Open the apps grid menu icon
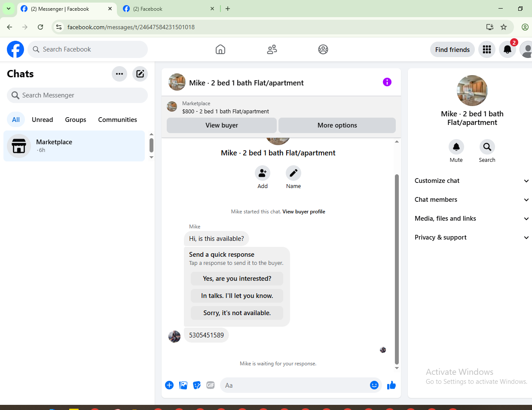This screenshot has height=410, width=532. coord(487,49)
